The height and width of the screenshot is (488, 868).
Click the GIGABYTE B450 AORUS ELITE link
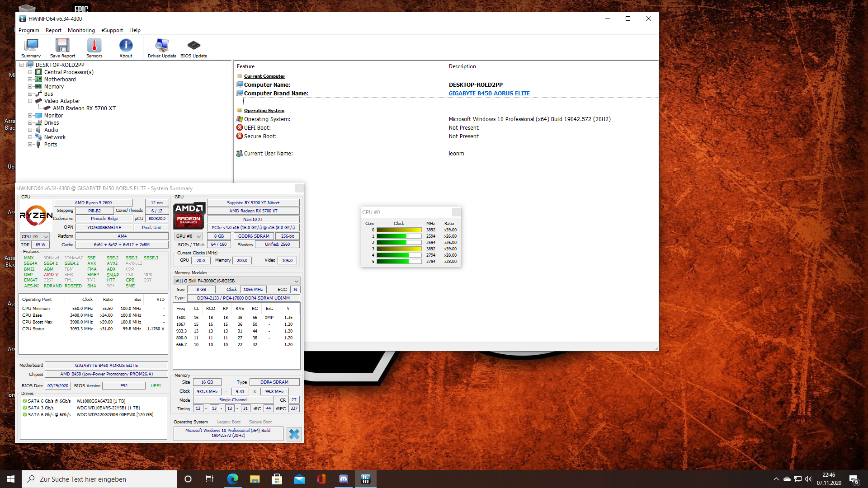pyautogui.click(x=489, y=94)
